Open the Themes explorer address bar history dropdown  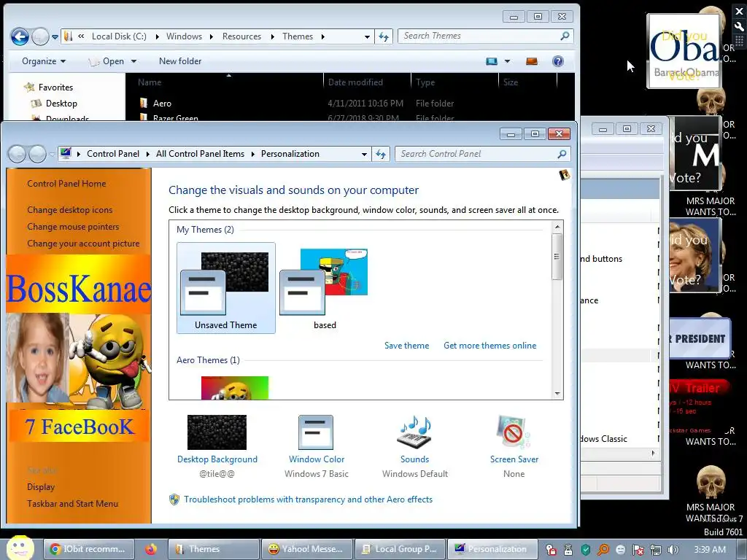(x=367, y=36)
